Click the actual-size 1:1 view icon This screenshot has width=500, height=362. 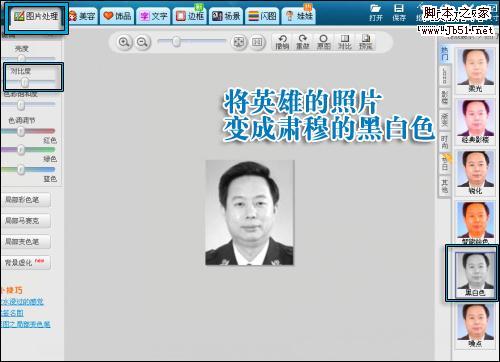257,42
